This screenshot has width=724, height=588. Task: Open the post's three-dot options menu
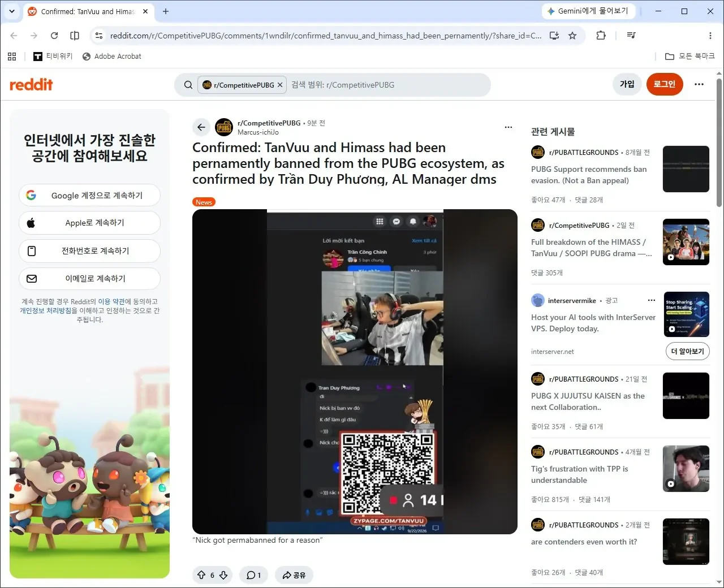pos(508,127)
